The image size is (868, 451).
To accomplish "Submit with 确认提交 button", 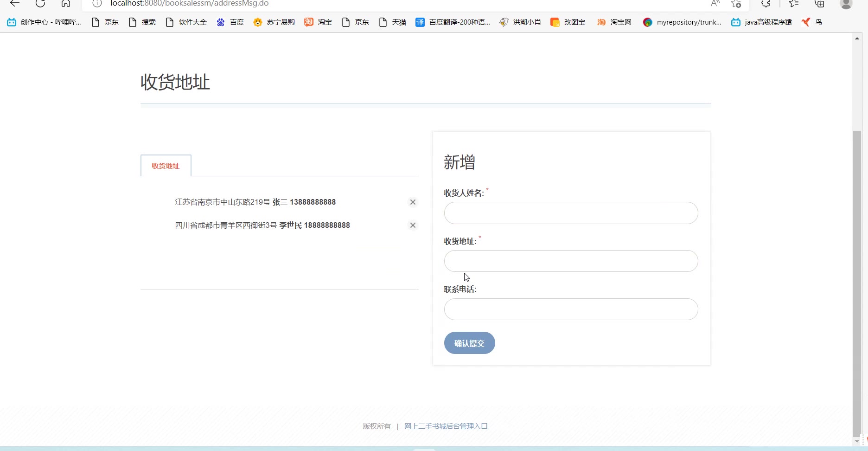I will pos(469,343).
